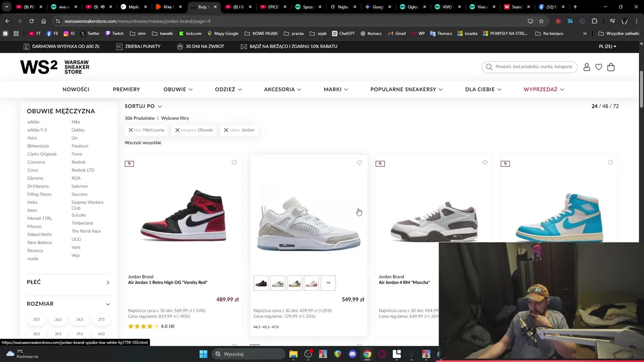
Task: Go back in browser history
Action: (7, 21)
